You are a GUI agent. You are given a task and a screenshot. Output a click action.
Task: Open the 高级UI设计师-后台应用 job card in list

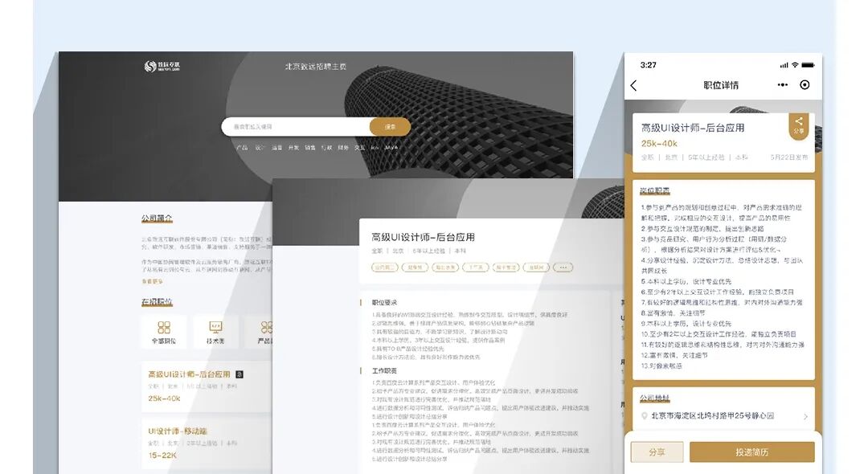[x=207, y=386]
